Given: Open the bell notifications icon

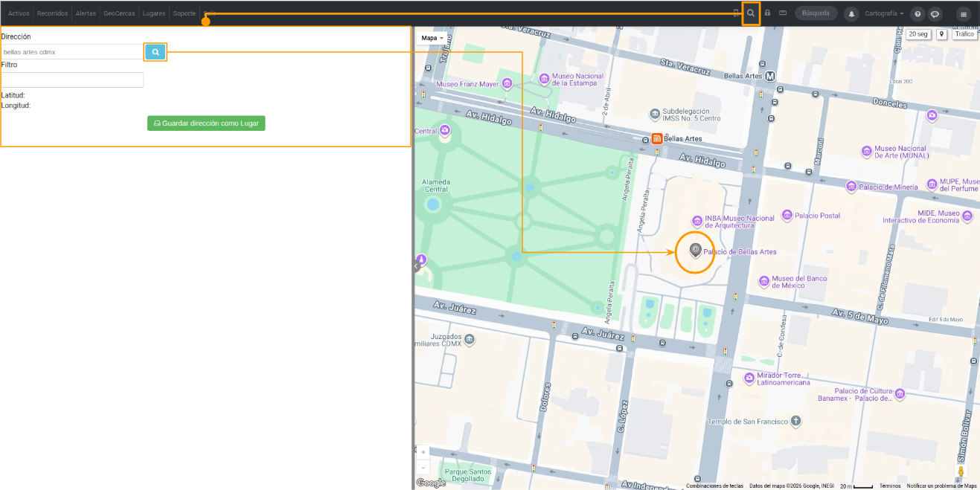Looking at the screenshot, I should coord(851,13).
